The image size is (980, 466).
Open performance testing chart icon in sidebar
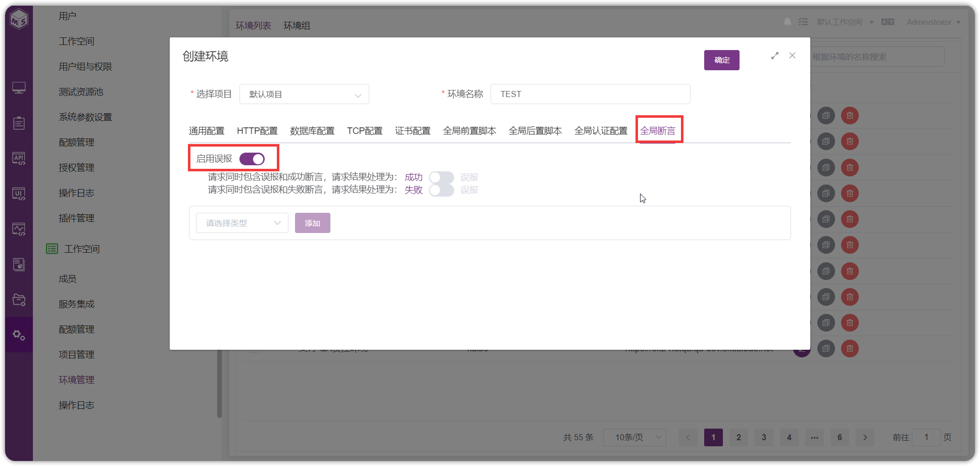pyautogui.click(x=19, y=229)
